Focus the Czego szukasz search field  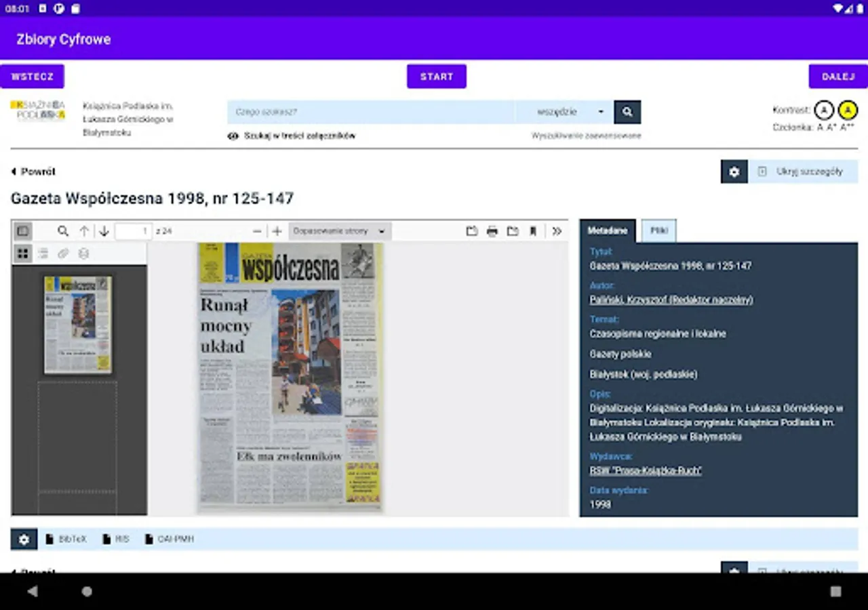pyautogui.click(x=371, y=112)
